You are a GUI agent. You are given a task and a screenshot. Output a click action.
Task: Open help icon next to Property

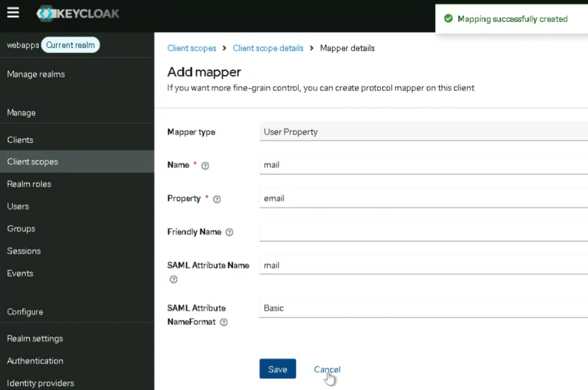click(x=217, y=199)
